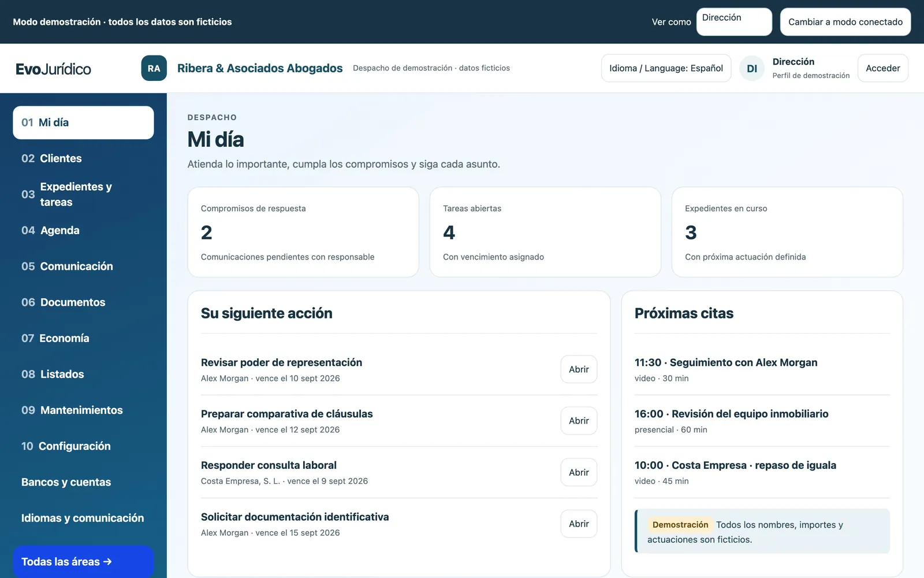The width and height of the screenshot is (924, 578).
Task: Open the Clientes section
Action: tap(83, 158)
